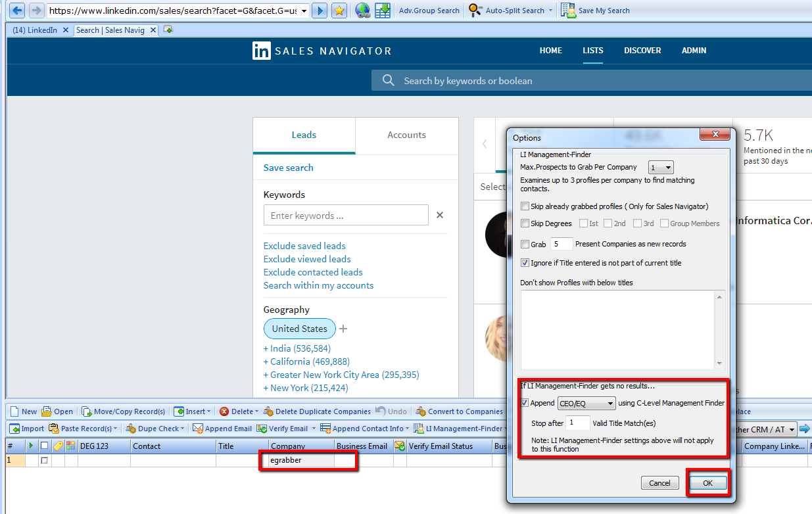Image resolution: width=812 pixels, height=514 pixels.
Task: Click the New record icon
Action: (x=14, y=411)
